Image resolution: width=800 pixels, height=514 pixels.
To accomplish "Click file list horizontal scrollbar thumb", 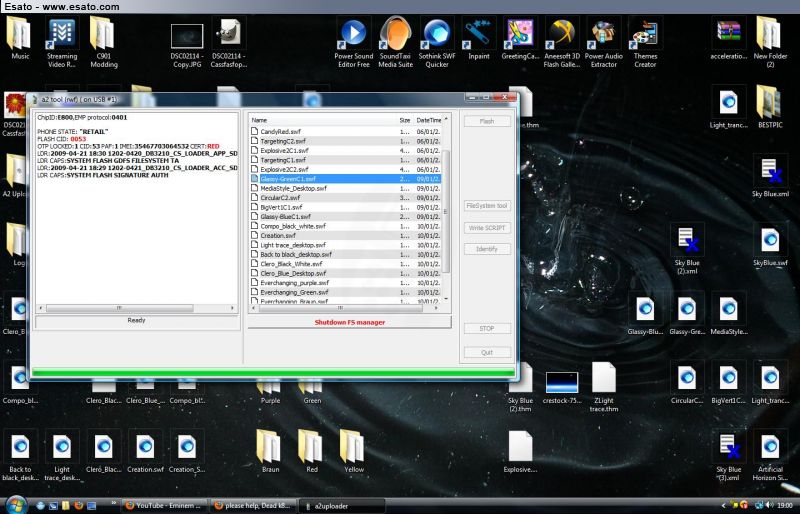I will pyautogui.click(x=340, y=308).
